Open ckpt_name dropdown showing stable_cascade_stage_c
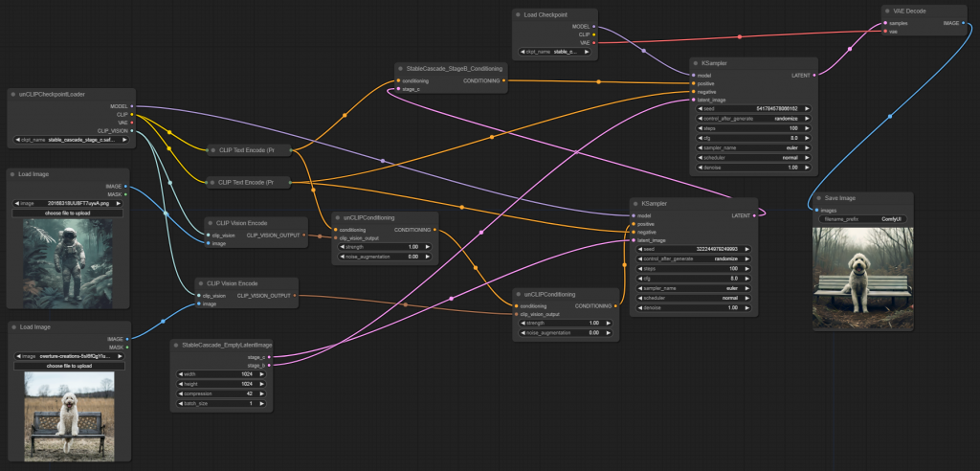Screen dimensions: 980x471 tap(71, 140)
